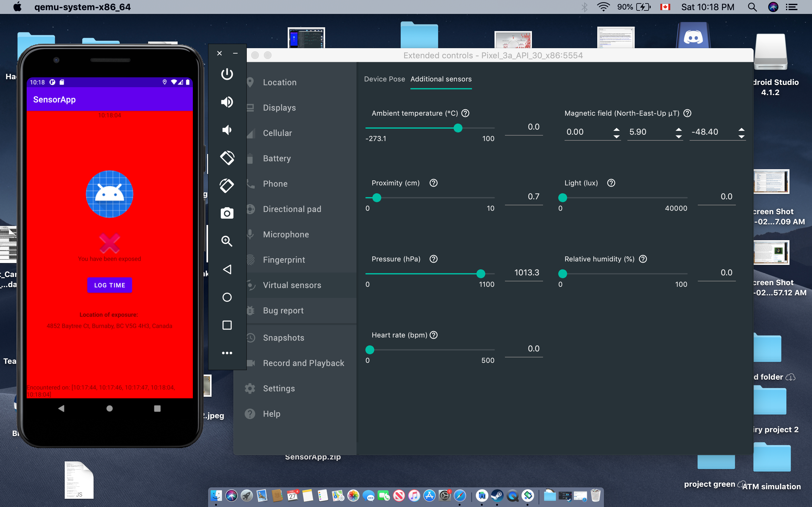Viewport: 812px width, 507px height.
Task: Increase the magnetic field North value
Action: [616, 129]
